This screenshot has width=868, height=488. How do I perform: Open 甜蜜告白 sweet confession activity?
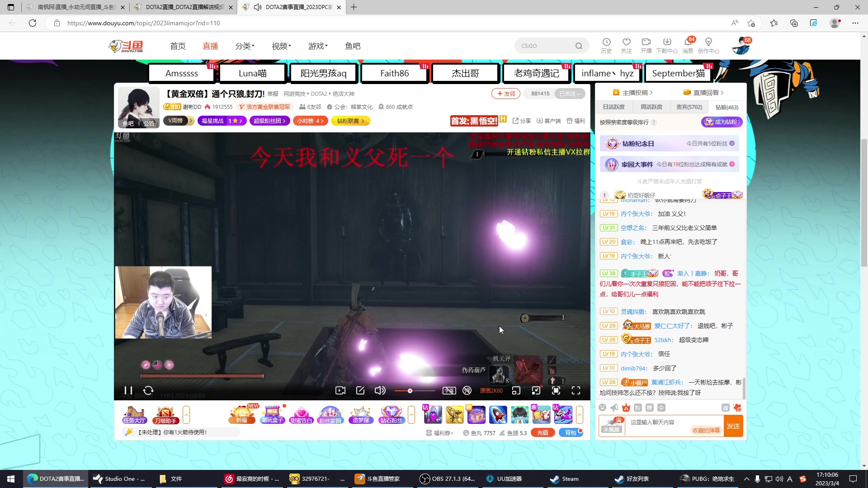(301, 415)
